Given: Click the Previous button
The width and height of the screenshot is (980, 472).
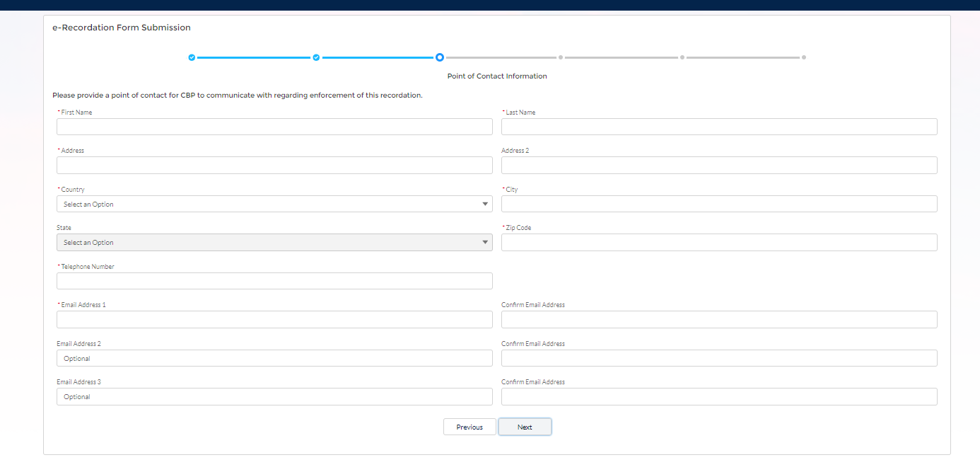Looking at the screenshot, I should [x=469, y=427].
